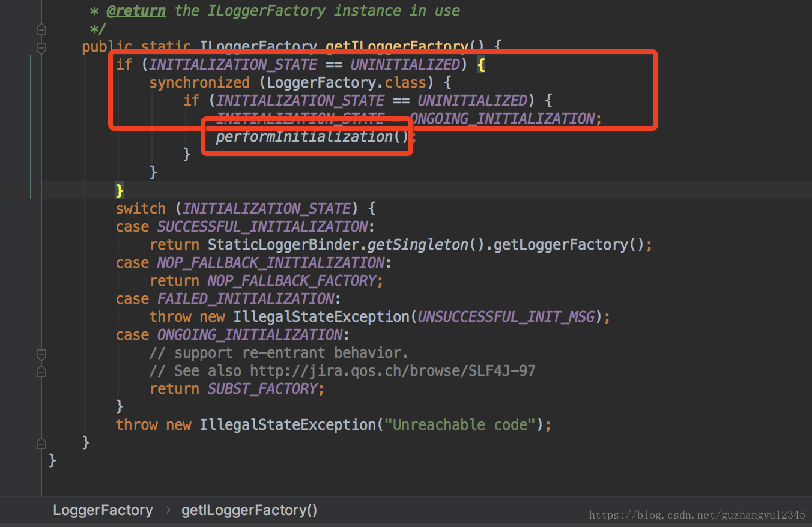Click the @return Javadoc tag
The height and width of the screenshot is (527, 812).
(136, 11)
